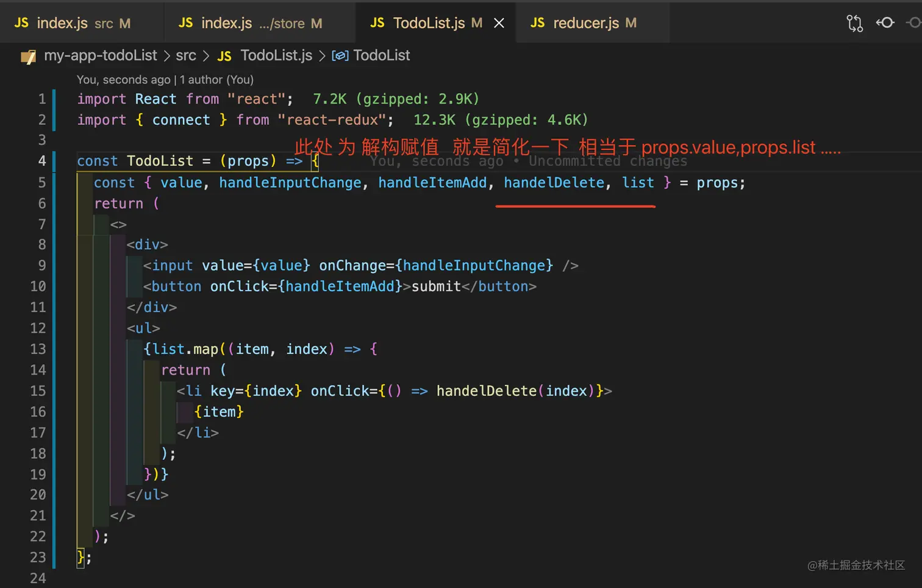The height and width of the screenshot is (588, 922).
Task: Click the JS file icon on reducer.js tab
Action: tap(537, 23)
